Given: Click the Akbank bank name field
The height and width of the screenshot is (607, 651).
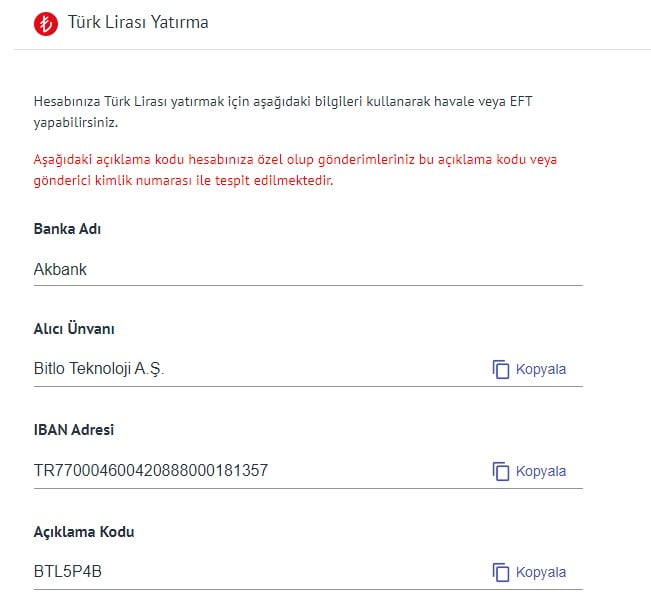Looking at the screenshot, I should (61, 269).
